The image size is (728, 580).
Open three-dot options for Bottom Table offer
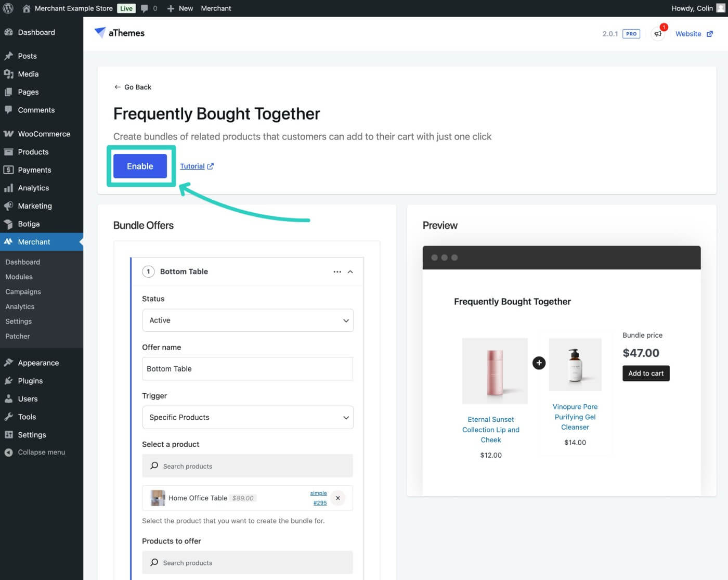pyautogui.click(x=337, y=272)
